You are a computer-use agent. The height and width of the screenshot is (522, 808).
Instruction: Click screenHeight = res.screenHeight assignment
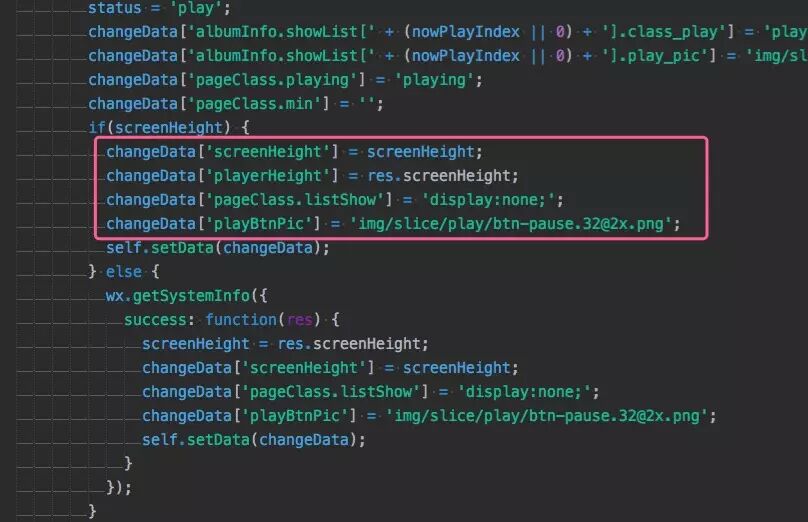point(285,344)
